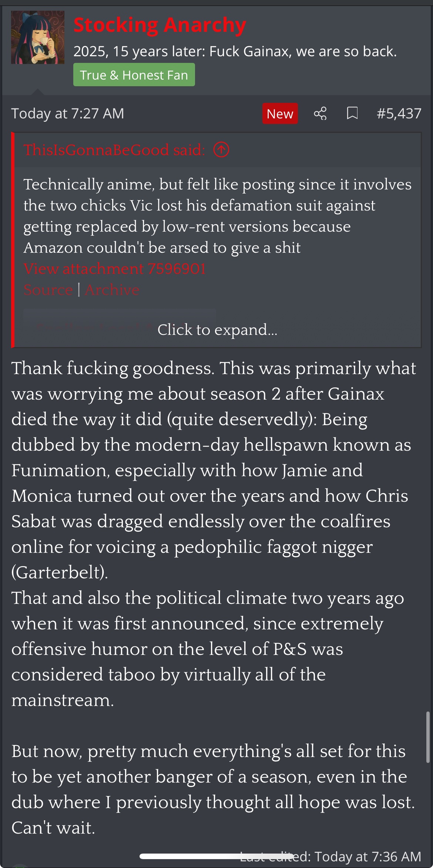
Task: Click the user tagline about Gainax
Action: (x=235, y=51)
